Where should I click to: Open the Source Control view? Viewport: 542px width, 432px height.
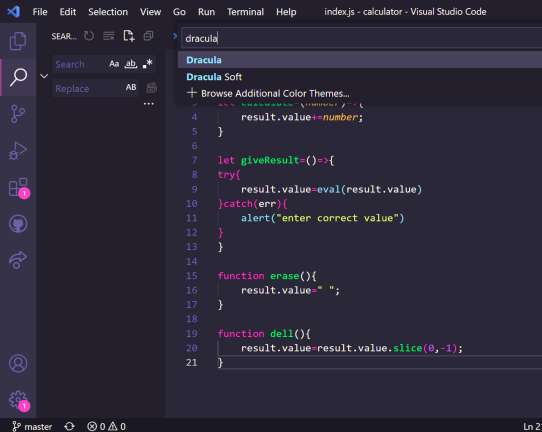[x=18, y=114]
